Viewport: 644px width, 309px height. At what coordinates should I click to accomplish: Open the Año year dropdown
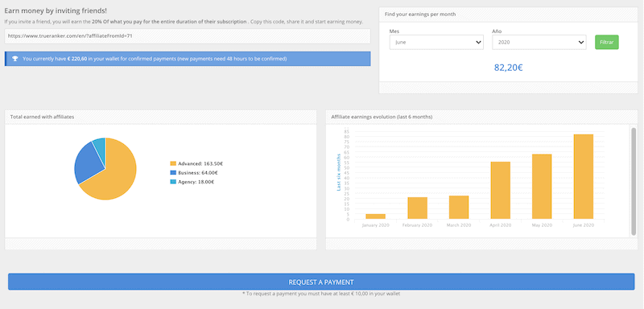point(539,43)
